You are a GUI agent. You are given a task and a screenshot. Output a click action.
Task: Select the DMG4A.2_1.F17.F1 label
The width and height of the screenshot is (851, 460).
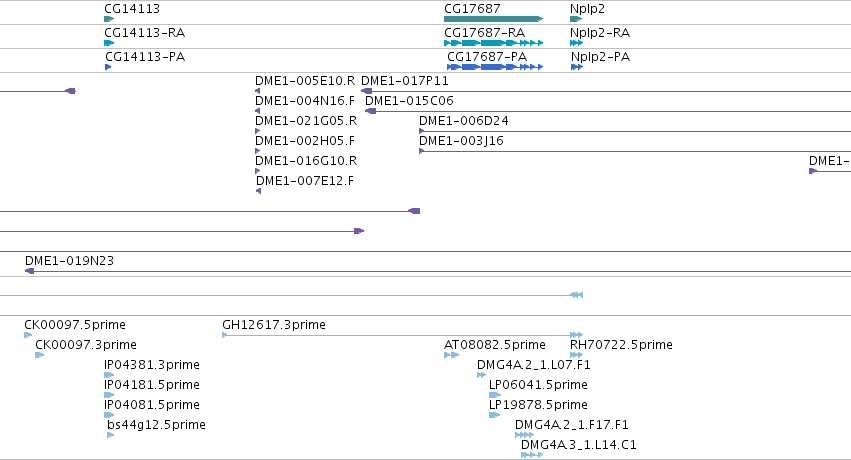[x=572, y=425]
